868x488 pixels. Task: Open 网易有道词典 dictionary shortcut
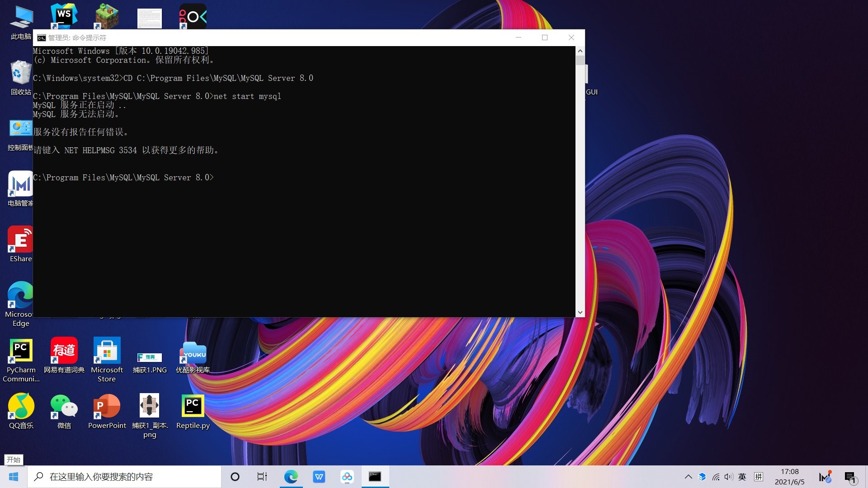click(x=64, y=356)
